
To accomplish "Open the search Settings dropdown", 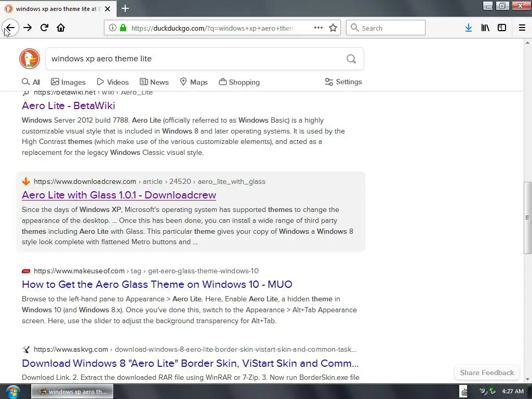I will click(343, 82).
